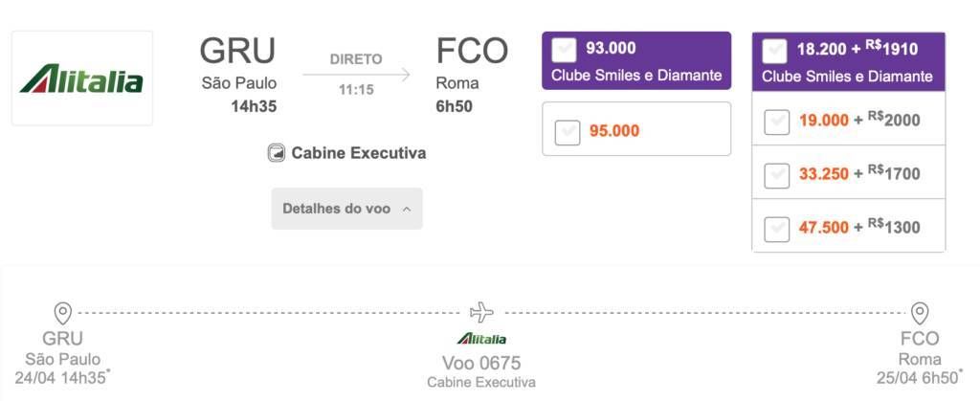Viewport: 980px width, 401px height.
Task: Collapse the Detalhes do voo section
Action: pyautogui.click(x=346, y=209)
